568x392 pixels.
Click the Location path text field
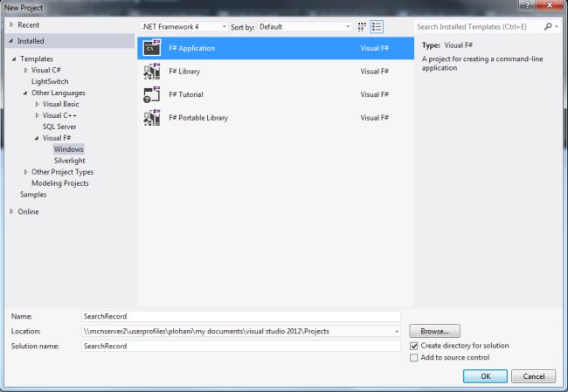[238, 331]
